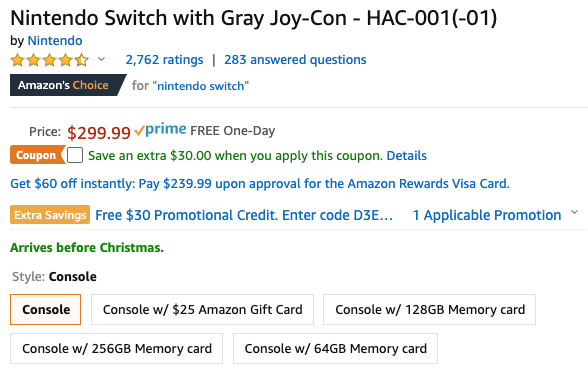Click the Amazon's Choice badge
Image resolution: width=588 pixels, height=377 pixels.
pos(68,85)
